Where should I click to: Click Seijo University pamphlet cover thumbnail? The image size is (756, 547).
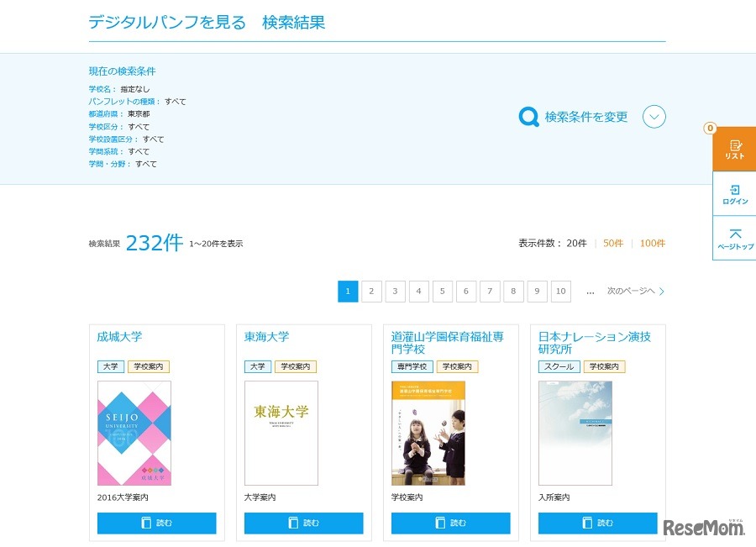[x=134, y=434]
